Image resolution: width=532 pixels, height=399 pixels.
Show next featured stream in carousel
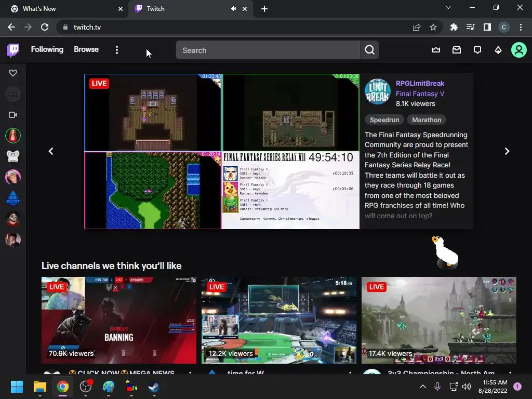[507, 151]
